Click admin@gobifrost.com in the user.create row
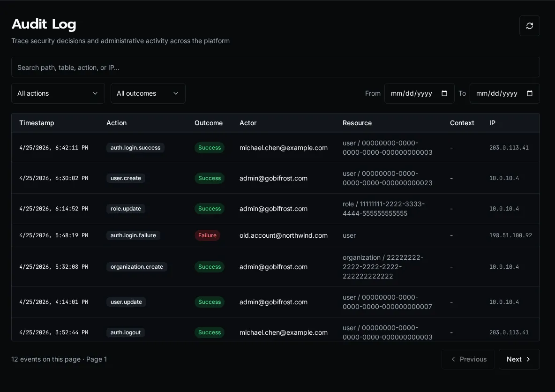Image resolution: width=555 pixels, height=392 pixels. 273,178
